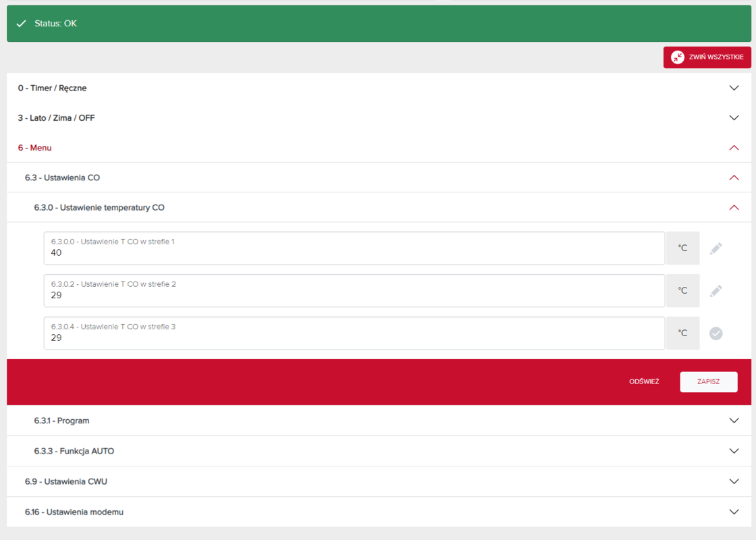Open 6.16 - Ustawienia modemu label

click(74, 512)
